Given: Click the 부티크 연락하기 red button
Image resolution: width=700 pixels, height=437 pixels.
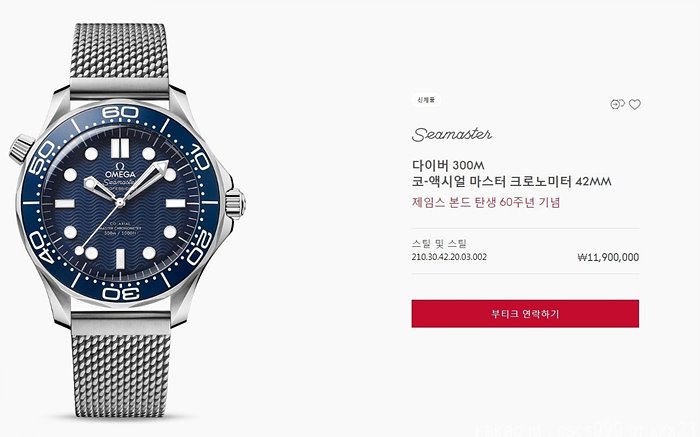Looking at the screenshot, I should 525,314.
